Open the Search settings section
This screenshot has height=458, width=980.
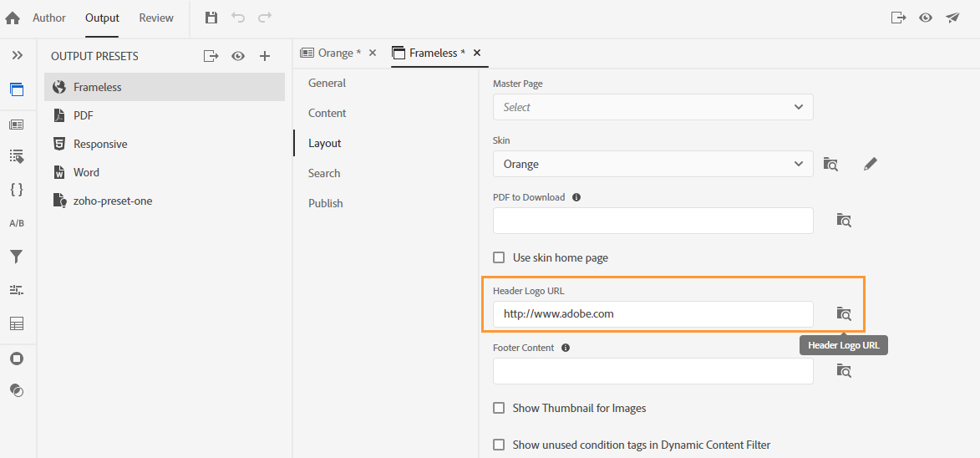(x=324, y=173)
